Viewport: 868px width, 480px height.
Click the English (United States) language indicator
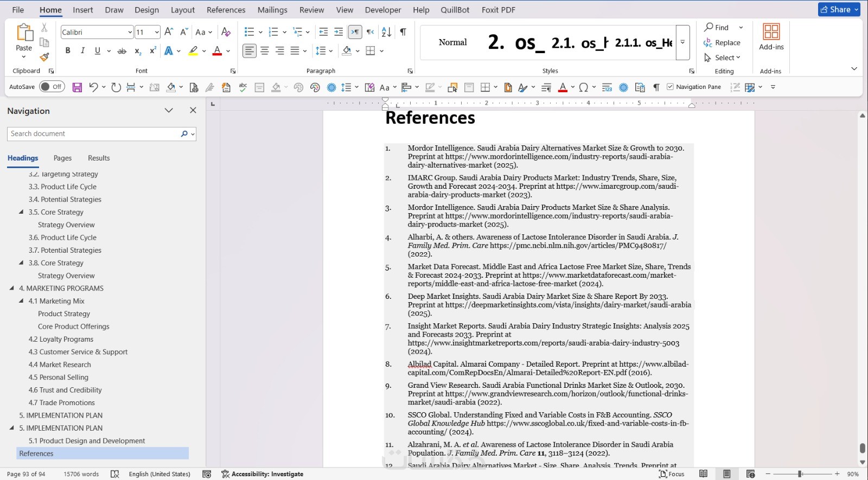tap(159, 474)
